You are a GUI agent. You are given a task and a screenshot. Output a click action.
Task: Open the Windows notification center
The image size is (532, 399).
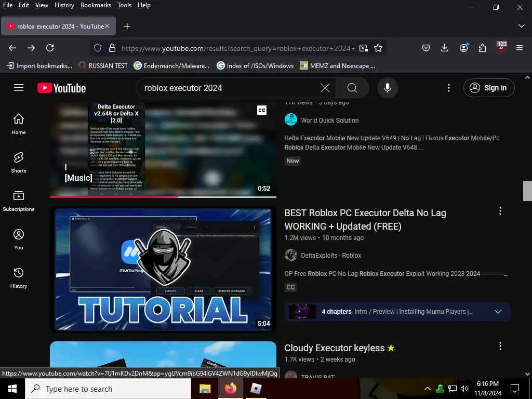coord(515,389)
